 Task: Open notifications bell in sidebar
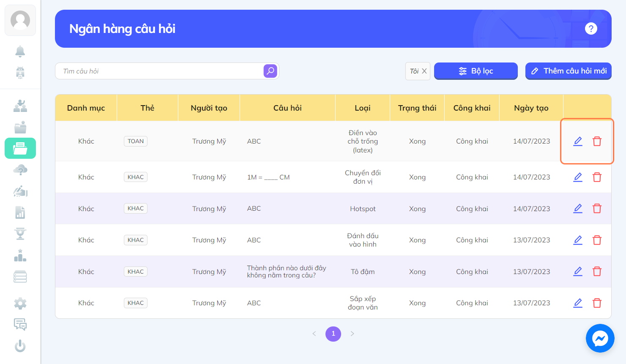coord(20,51)
